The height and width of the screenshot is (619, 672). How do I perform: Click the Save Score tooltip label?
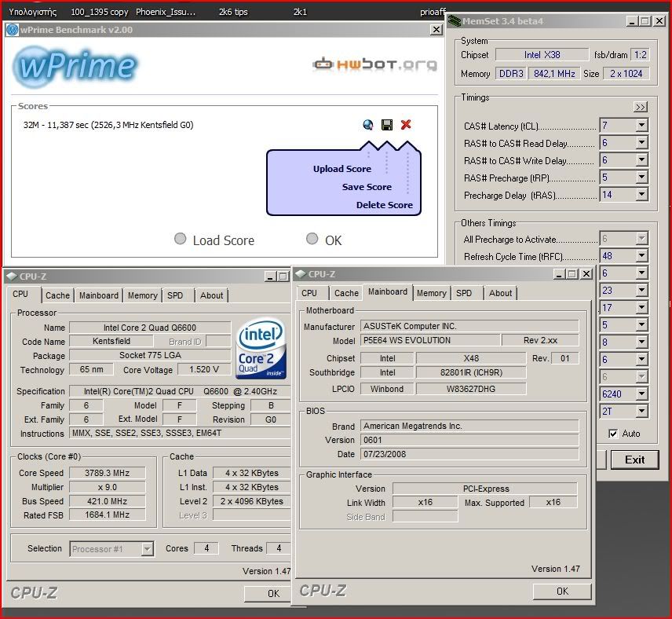point(367,187)
